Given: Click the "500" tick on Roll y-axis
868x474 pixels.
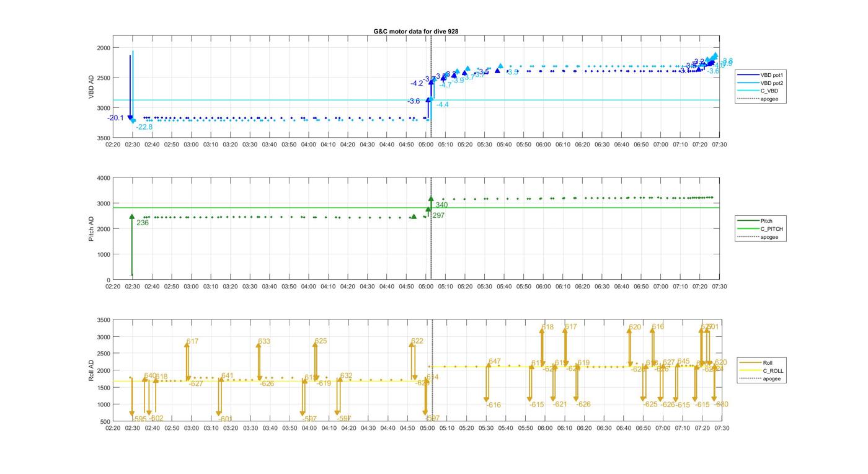Looking at the screenshot, I should 105,422.
